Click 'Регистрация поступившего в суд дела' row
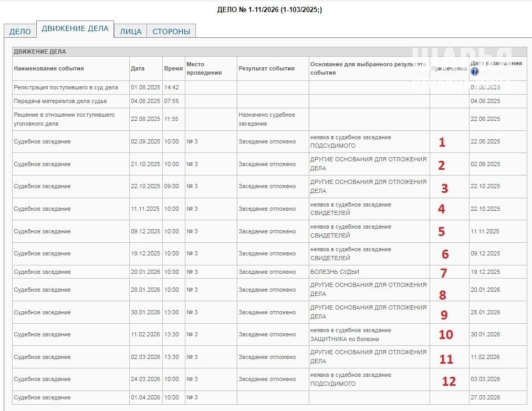532x411 pixels. [269, 87]
